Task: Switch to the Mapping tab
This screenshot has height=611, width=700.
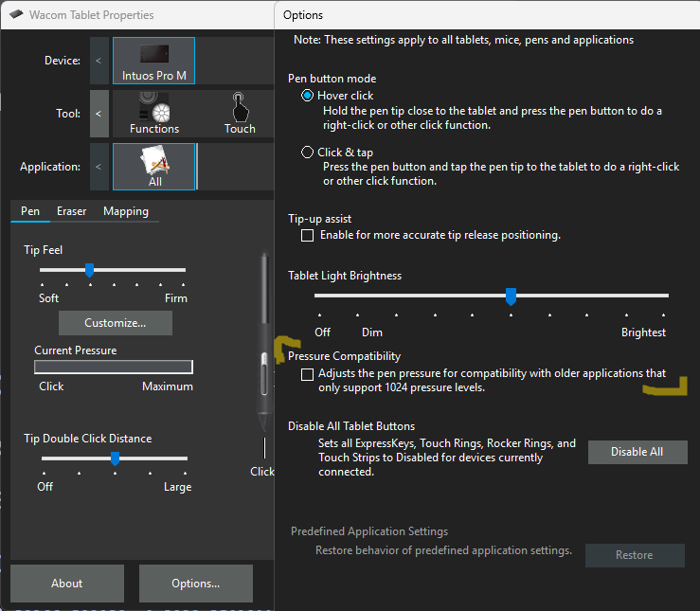Action: 126,211
